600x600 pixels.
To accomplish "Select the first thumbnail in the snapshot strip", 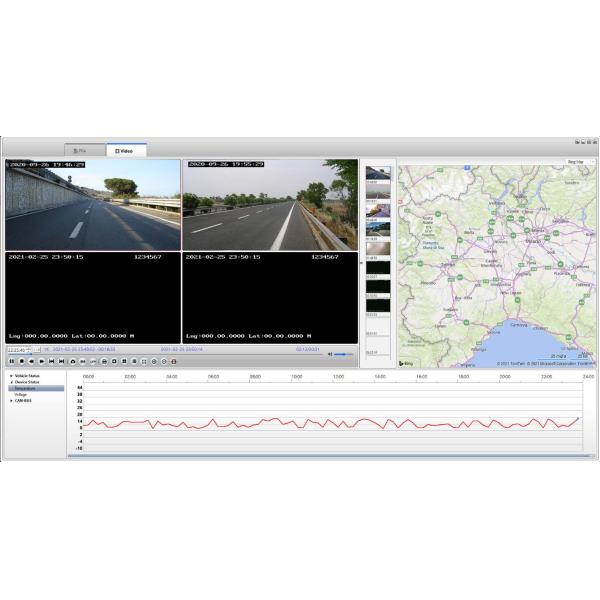I will coord(378,174).
